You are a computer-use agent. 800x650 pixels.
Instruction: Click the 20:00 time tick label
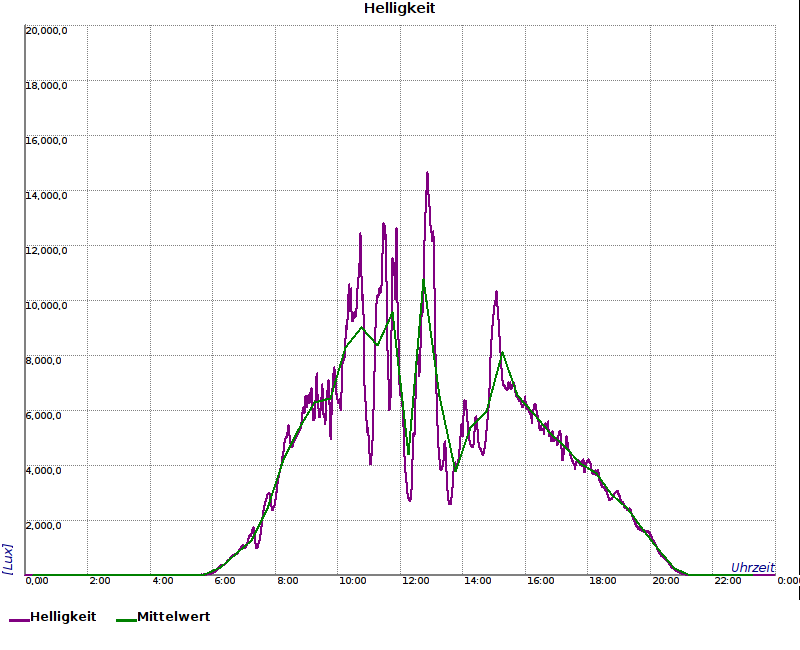666,581
